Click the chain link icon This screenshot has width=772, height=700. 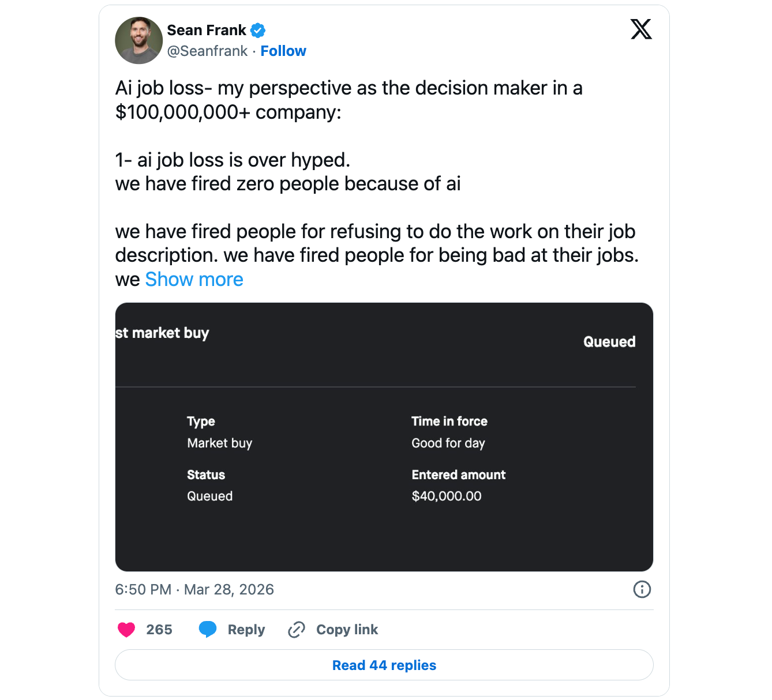pyautogui.click(x=297, y=630)
